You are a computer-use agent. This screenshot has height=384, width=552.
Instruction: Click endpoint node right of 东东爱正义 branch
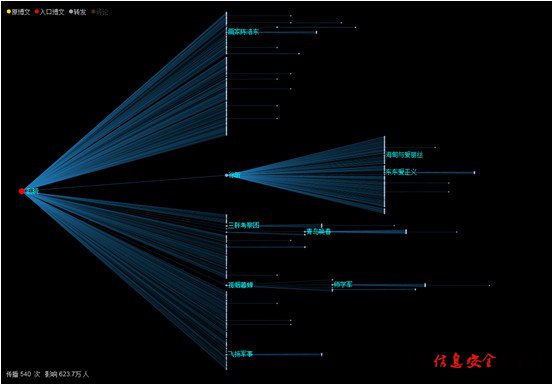click(474, 172)
